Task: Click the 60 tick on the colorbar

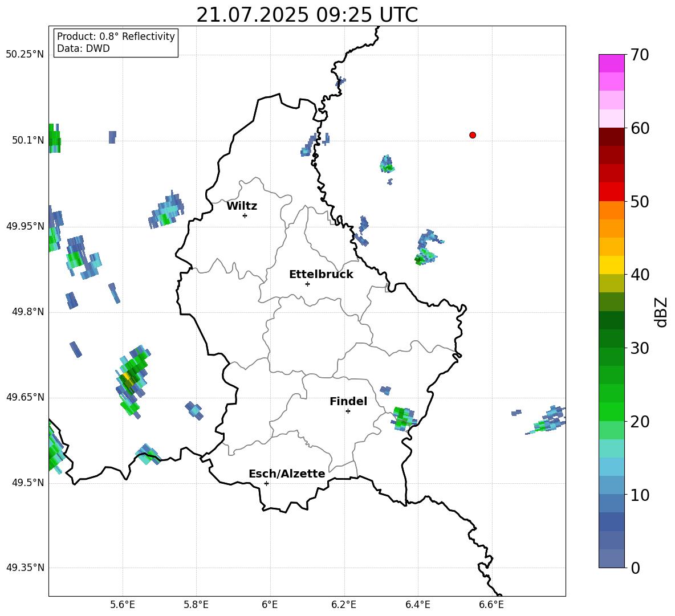Action: coord(639,128)
